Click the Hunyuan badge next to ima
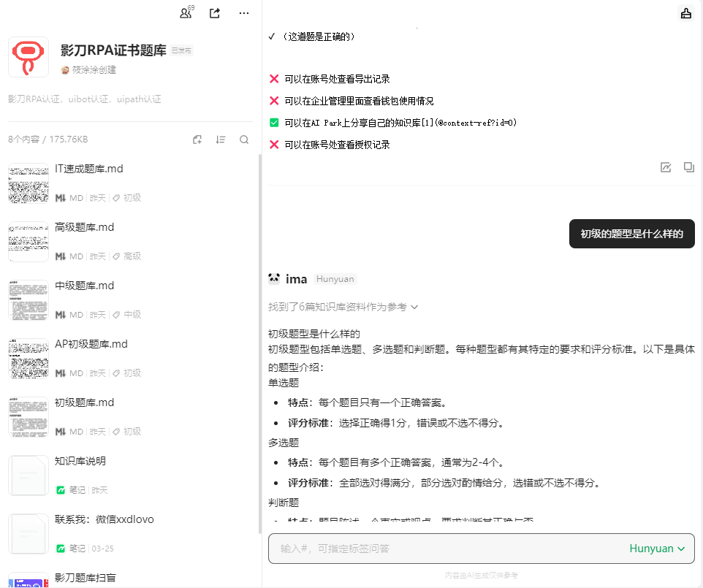The width and height of the screenshot is (703, 588). point(335,279)
